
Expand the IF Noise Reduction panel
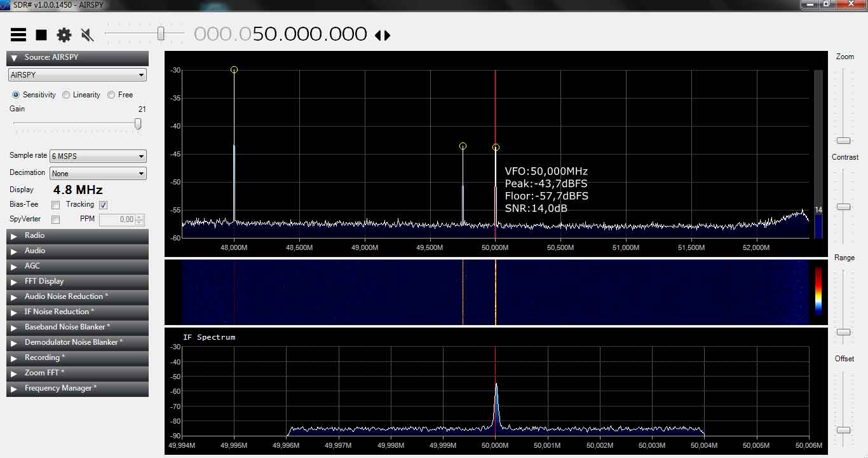pos(78,312)
